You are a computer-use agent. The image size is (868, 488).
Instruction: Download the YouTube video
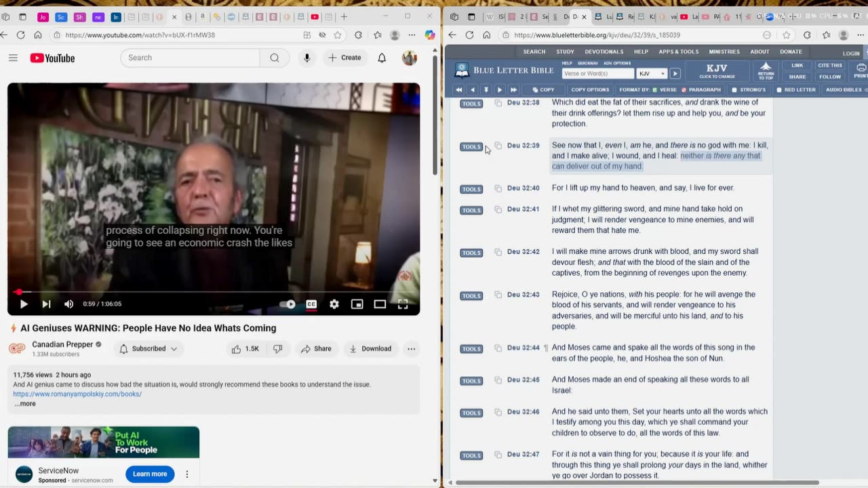click(x=370, y=349)
